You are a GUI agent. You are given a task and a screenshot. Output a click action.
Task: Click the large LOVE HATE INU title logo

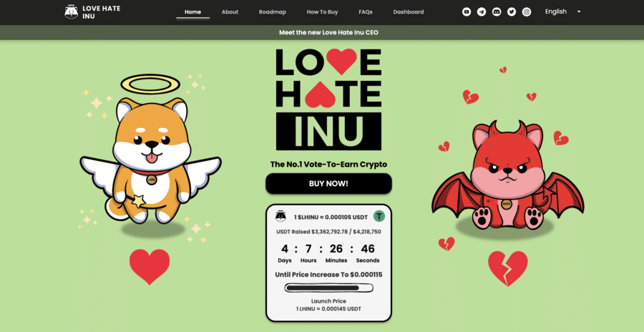(x=328, y=100)
